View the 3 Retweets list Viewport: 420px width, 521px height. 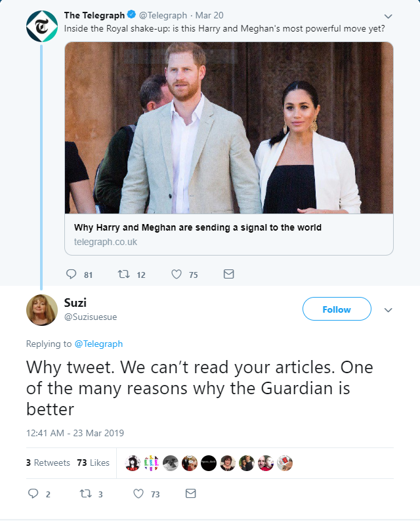pos(48,463)
